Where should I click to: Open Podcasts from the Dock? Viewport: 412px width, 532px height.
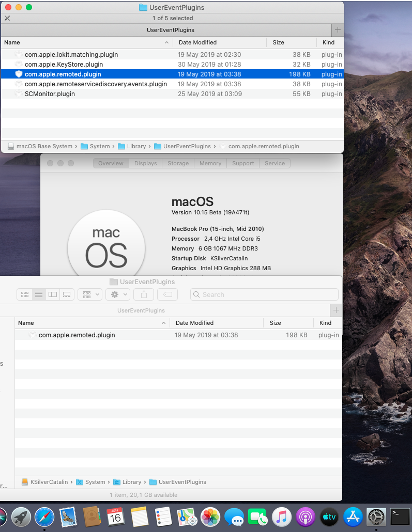(x=306, y=517)
